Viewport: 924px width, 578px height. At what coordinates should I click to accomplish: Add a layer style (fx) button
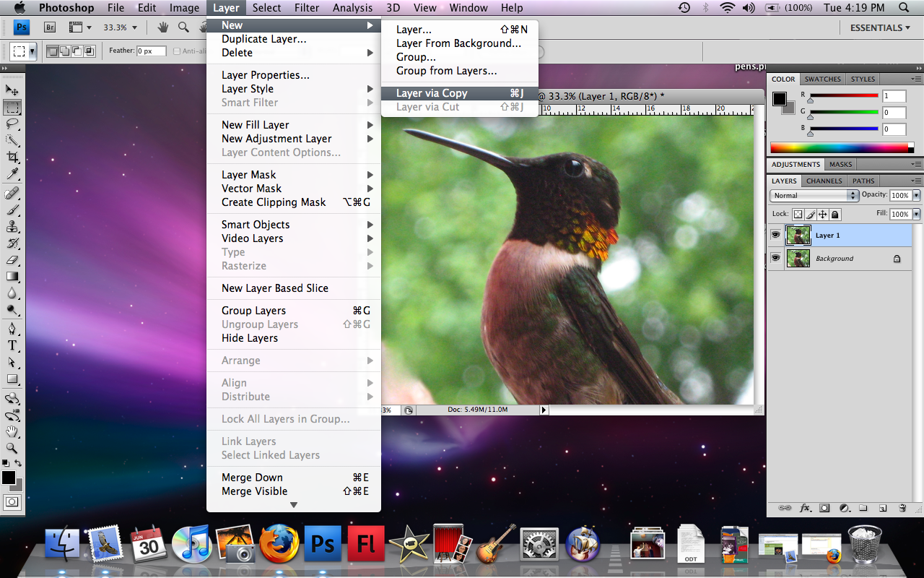pos(805,508)
